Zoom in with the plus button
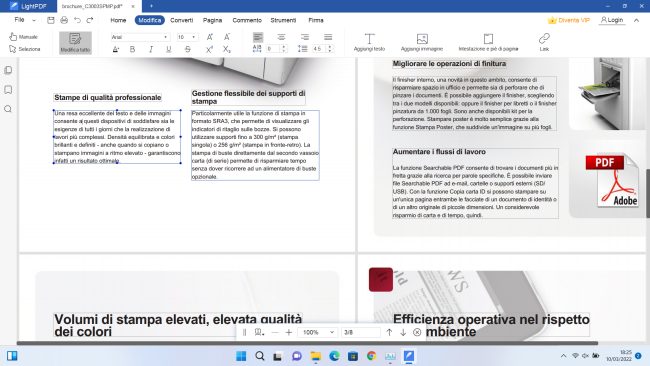This screenshot has height=366, width=650. [x=289, y=332]
